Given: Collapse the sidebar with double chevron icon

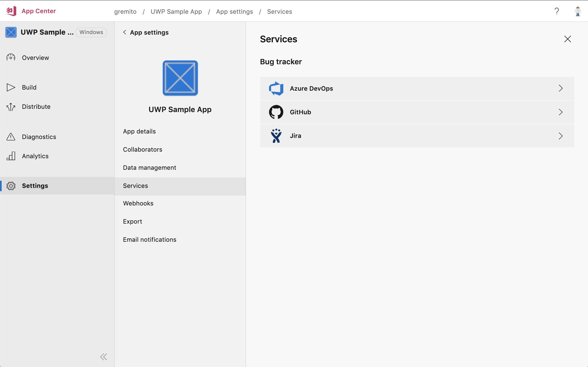Looking at the screenshot, I should click(103, 357).
